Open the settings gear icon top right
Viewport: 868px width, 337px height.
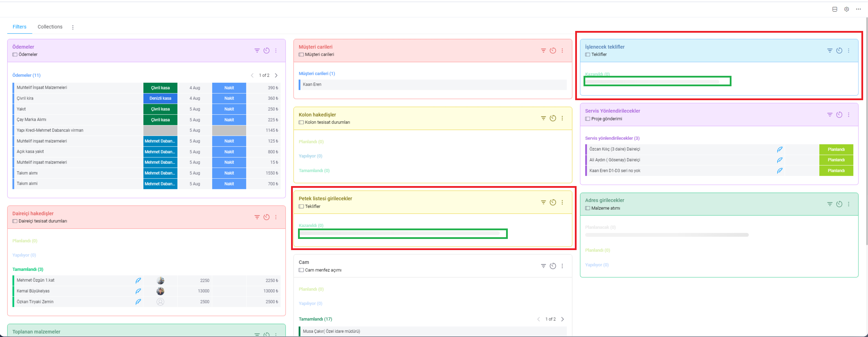[x=846, y=9]
